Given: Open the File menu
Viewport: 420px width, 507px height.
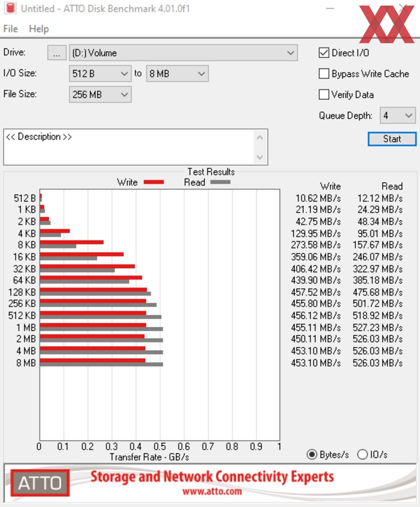Looking at the screenshot, I should [10, 29].
